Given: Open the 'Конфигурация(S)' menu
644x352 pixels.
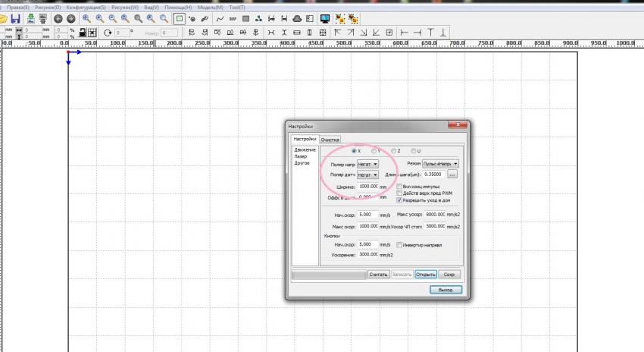Looking at the screenshot, I should coord(85,7).
